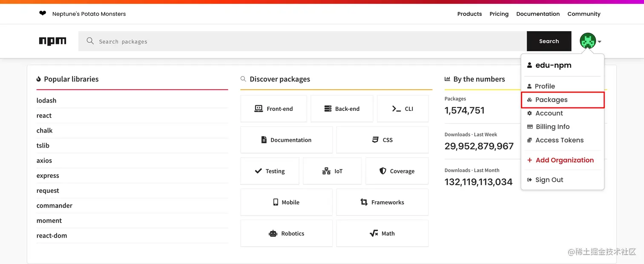Click the magnifier icon in search bar
This screenshot has width=644, height=264.
click(90, 41)
